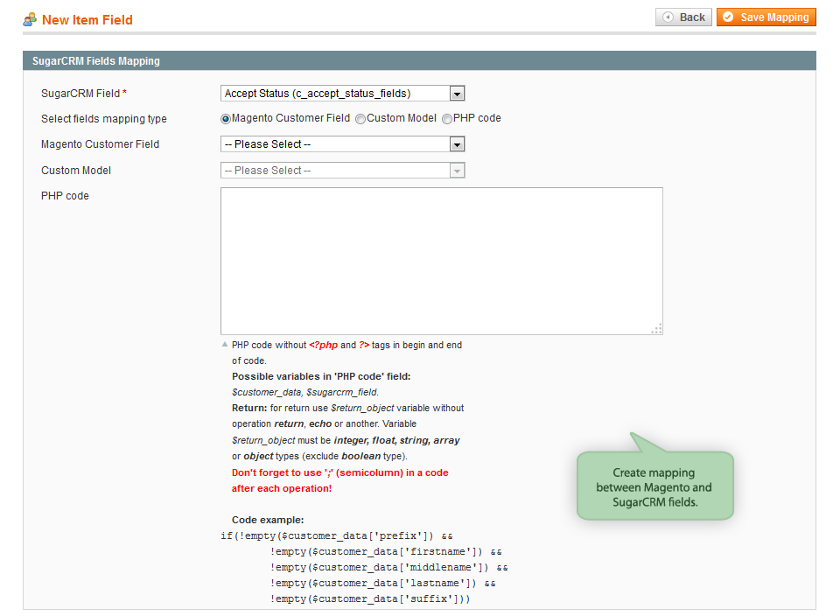Viewport: 840px width, 616px height.
Task: Click the code line containing 'suffix'
Action: point(369,598)
